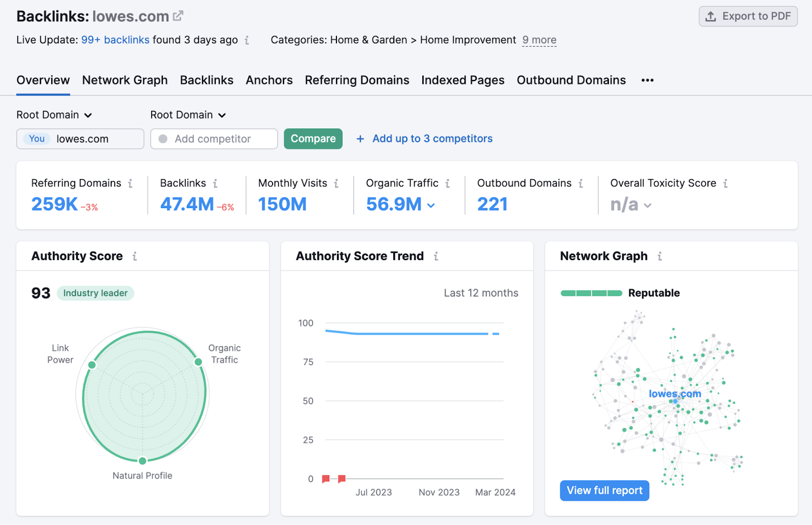The width and height of the screenshot is (812, 525).
Task: Open the first Root Domain dropdown
Action: (55, 115)
